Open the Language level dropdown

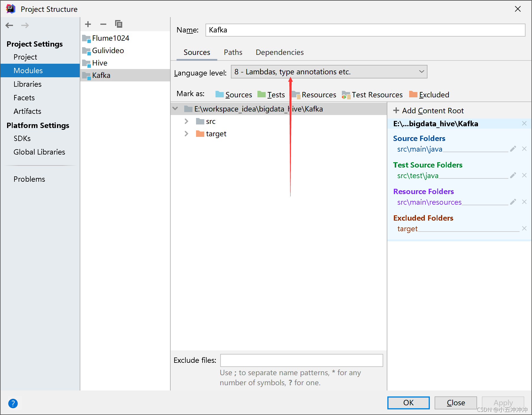(x=329, y=72)
